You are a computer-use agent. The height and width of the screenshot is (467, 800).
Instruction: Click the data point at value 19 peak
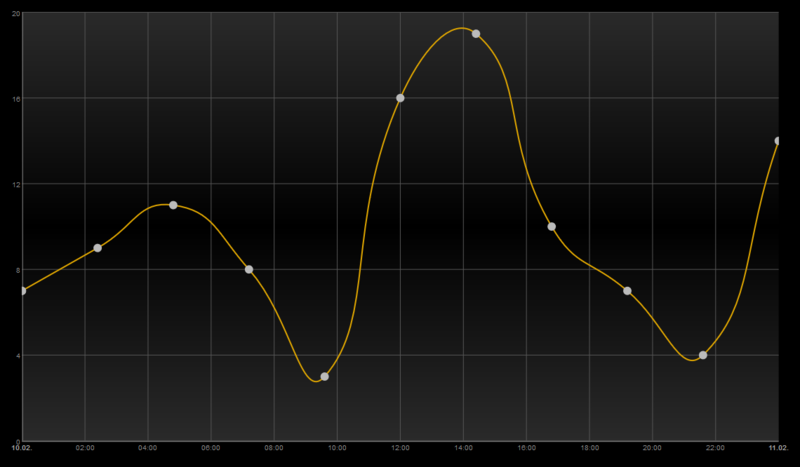[x=476, y=34]
